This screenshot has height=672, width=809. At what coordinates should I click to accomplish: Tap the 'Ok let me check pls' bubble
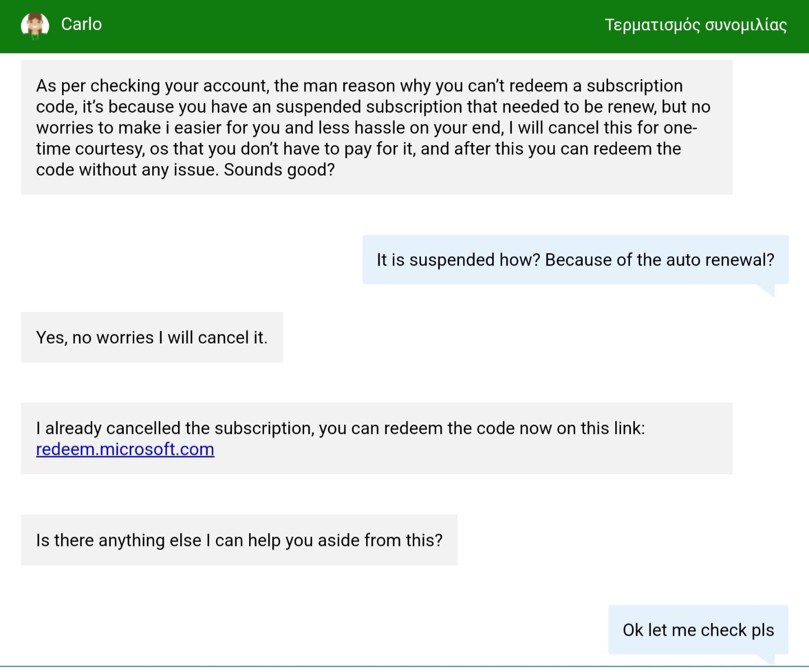click(x=698, y=629)
